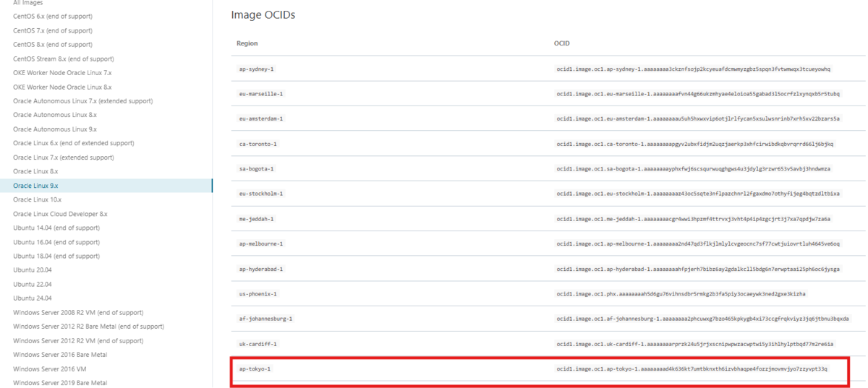Click the ca-toronto-1 image OCID value
The height and width of the screenshot is (388, 868).
[694, 144]
